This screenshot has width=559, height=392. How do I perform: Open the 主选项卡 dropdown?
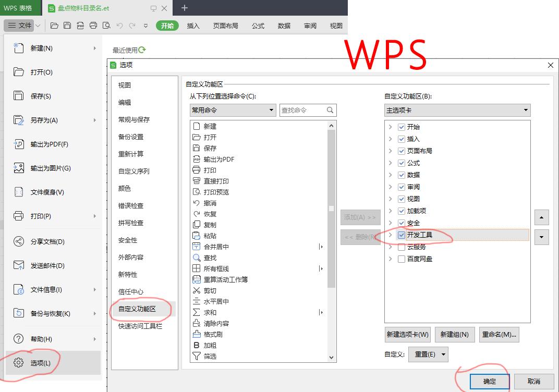pyautogui.click(x=526, y=110)
